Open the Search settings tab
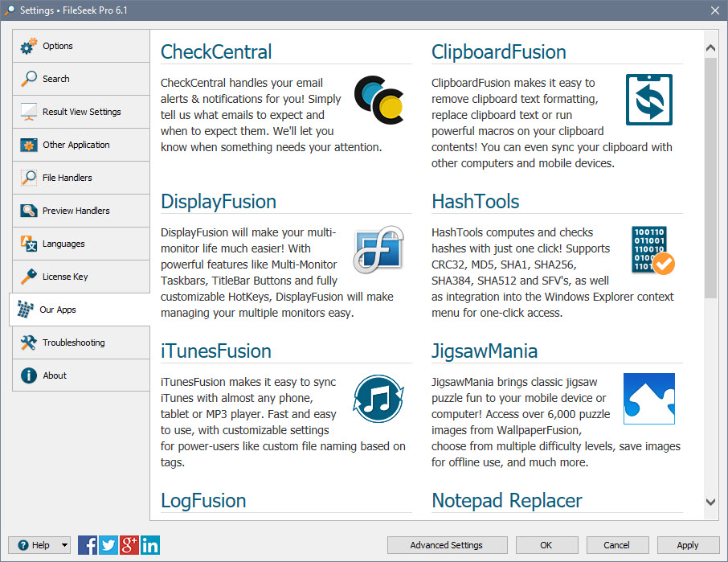The width and height of the screenshot is (728, 562). 81,79
